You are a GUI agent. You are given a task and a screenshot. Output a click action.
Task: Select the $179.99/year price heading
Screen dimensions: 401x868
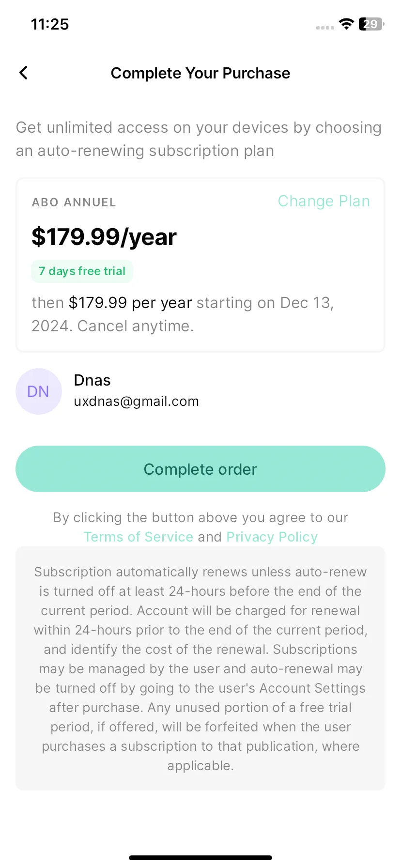(x=104, y=237)
